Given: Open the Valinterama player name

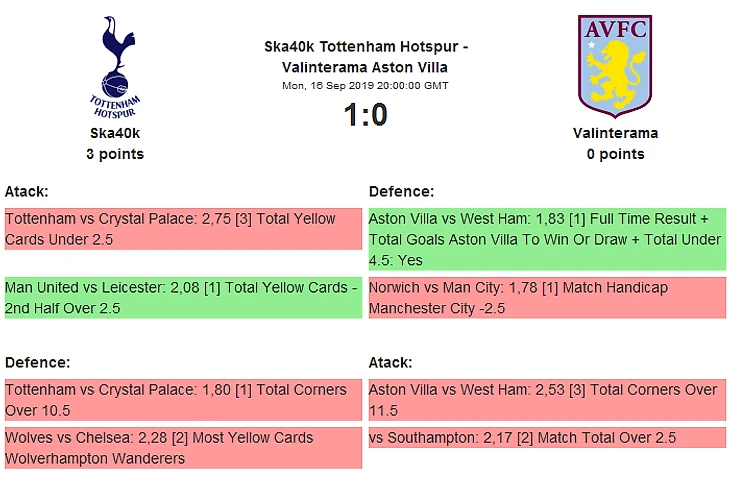Looking at the screenshot, I should [615, 133].
